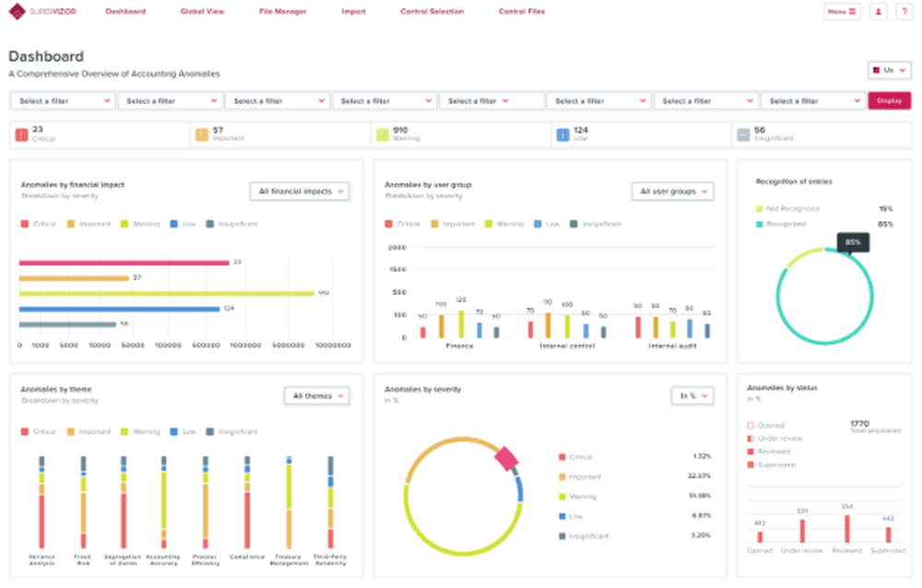
Task: Click the US flag icon in language selector
Action: coord(874,69)
